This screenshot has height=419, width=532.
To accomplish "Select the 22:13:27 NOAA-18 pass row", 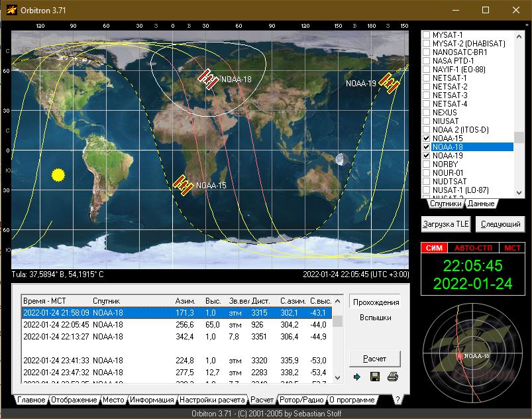I will click(177, 337).
